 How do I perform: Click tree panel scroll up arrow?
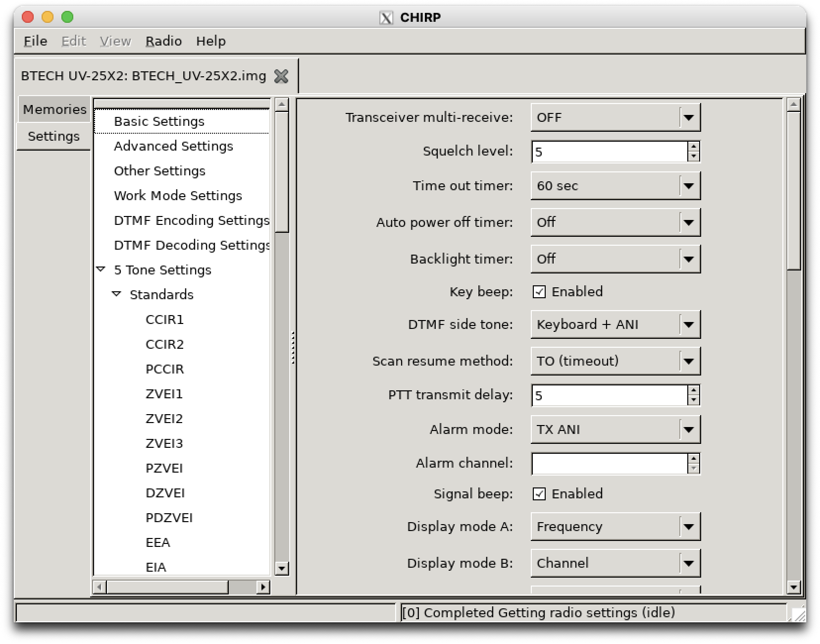pyautogui.click(x=282, y=105)
